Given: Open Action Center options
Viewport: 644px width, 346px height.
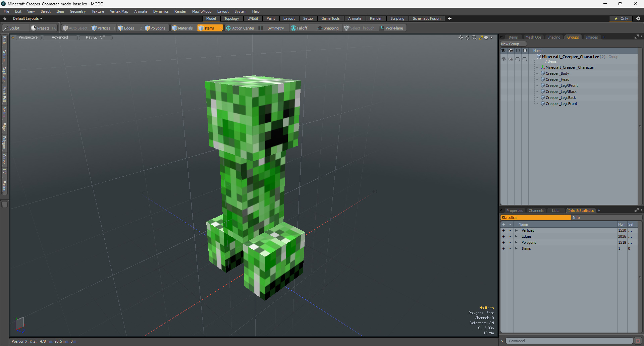Looking at the screenshot, I should (240, 28).
